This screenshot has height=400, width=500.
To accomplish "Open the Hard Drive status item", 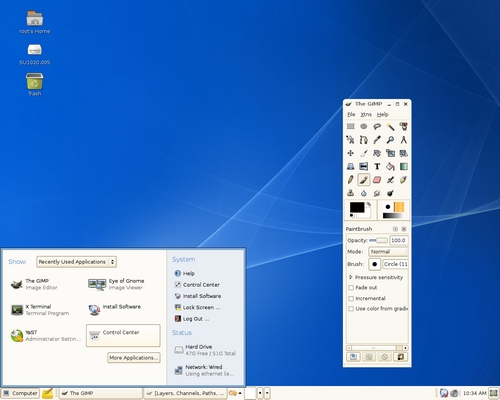I will point(205,350).
